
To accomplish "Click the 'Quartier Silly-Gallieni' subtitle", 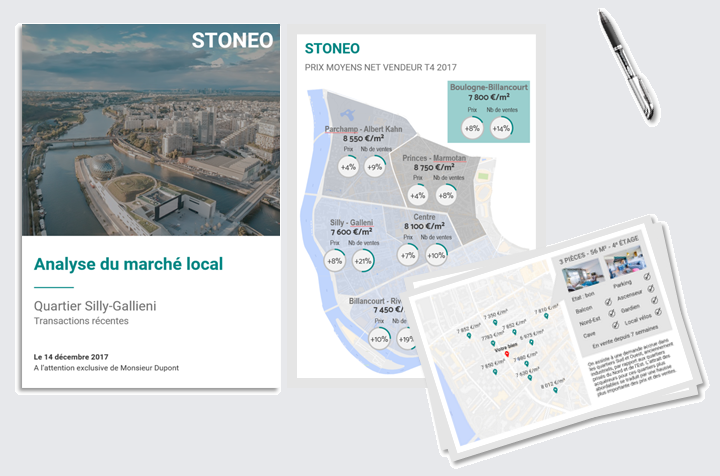I will 95,306.
